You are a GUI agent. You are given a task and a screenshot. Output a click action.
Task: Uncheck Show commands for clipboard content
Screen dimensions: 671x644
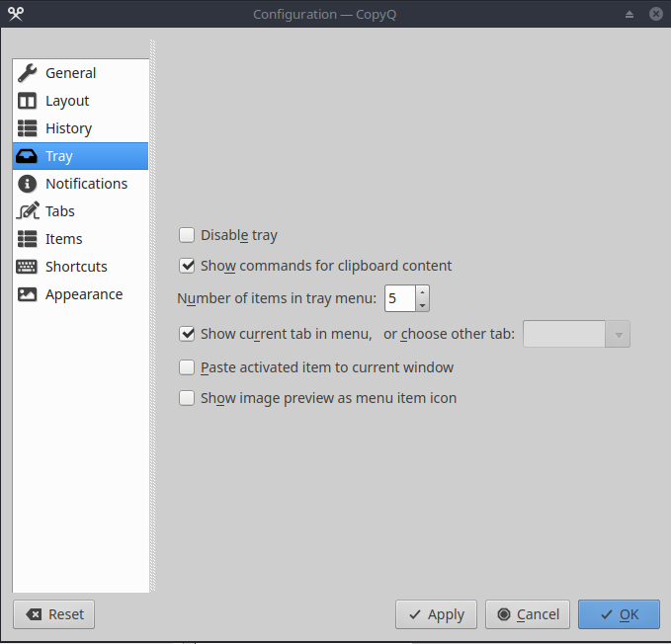pyautogui.click(x=187, y=266)
